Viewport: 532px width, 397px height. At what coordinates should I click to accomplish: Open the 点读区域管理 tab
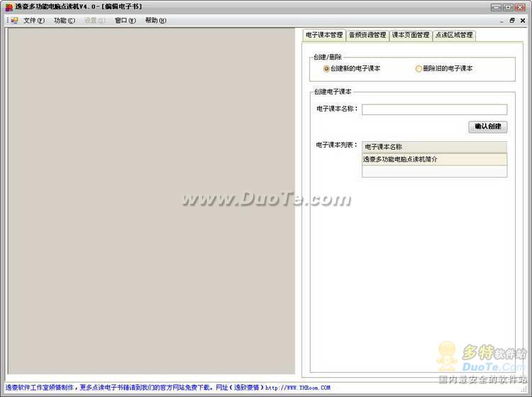point(453,35)
